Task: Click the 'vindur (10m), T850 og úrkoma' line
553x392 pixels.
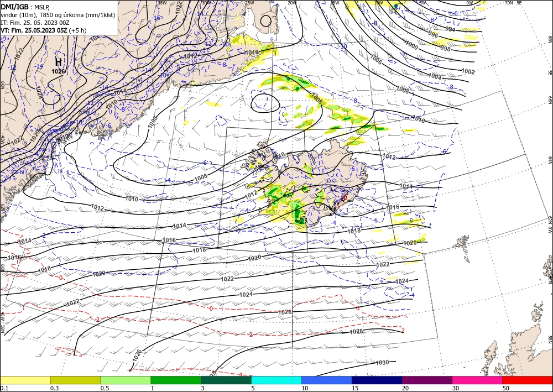Action: click(x=58, y=15)
